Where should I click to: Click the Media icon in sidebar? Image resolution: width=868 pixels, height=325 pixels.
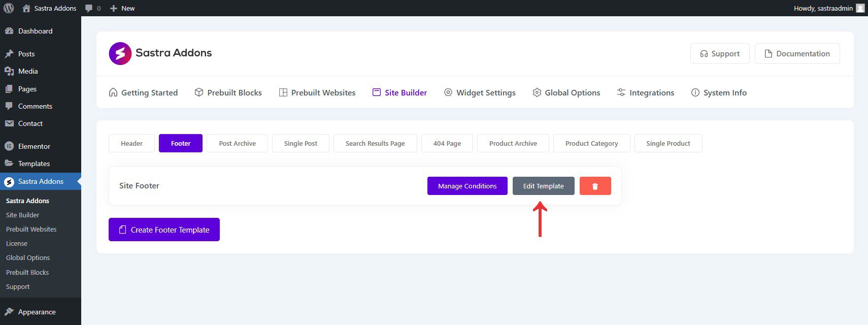tap(9, 71)
